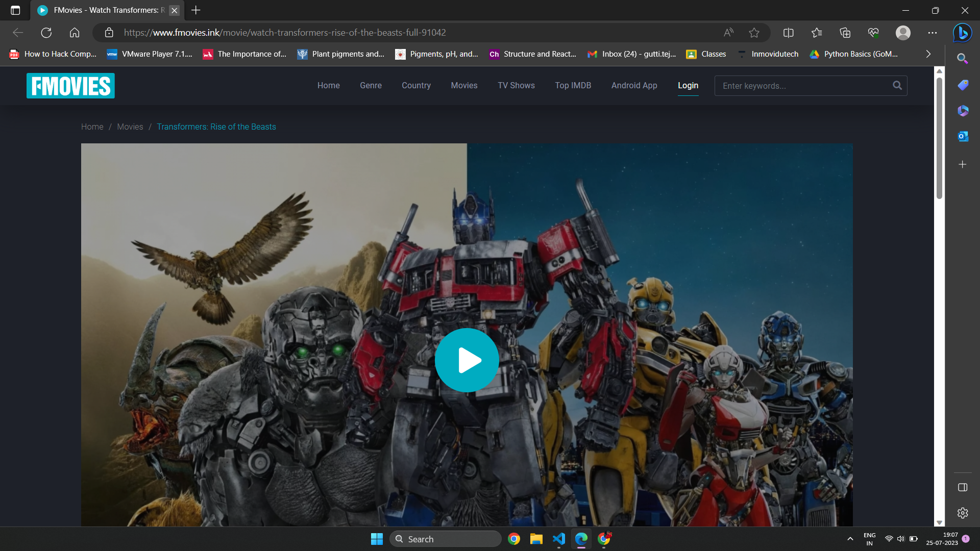Open Favorites list icon
The image size is (980, 551).
pos(817,33)
